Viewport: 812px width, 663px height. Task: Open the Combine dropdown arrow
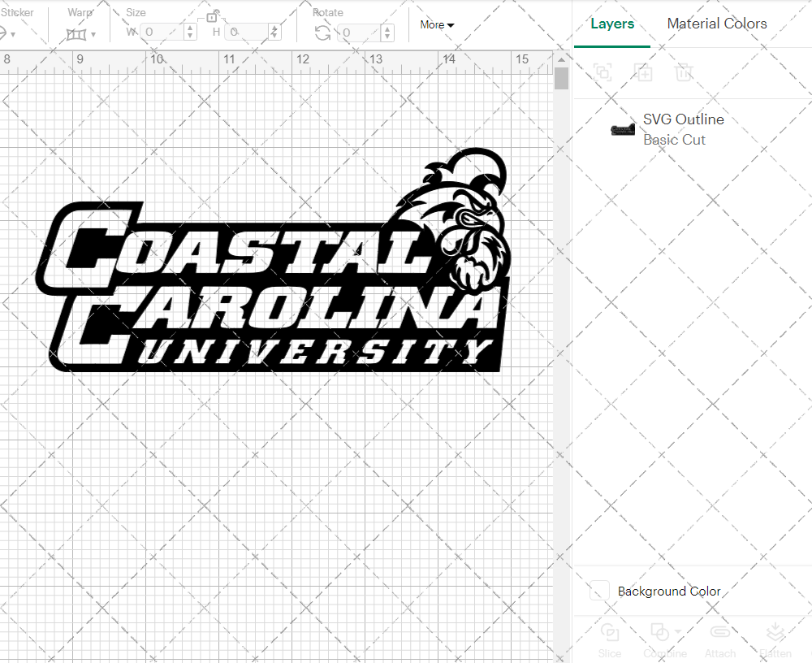click(x=676, y=631)
